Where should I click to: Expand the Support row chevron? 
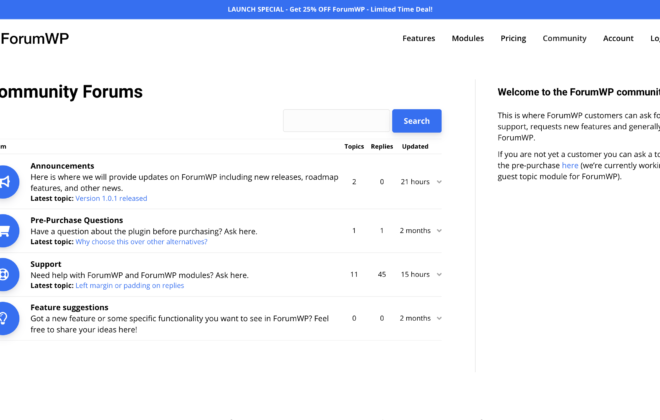tap(439, 274)
